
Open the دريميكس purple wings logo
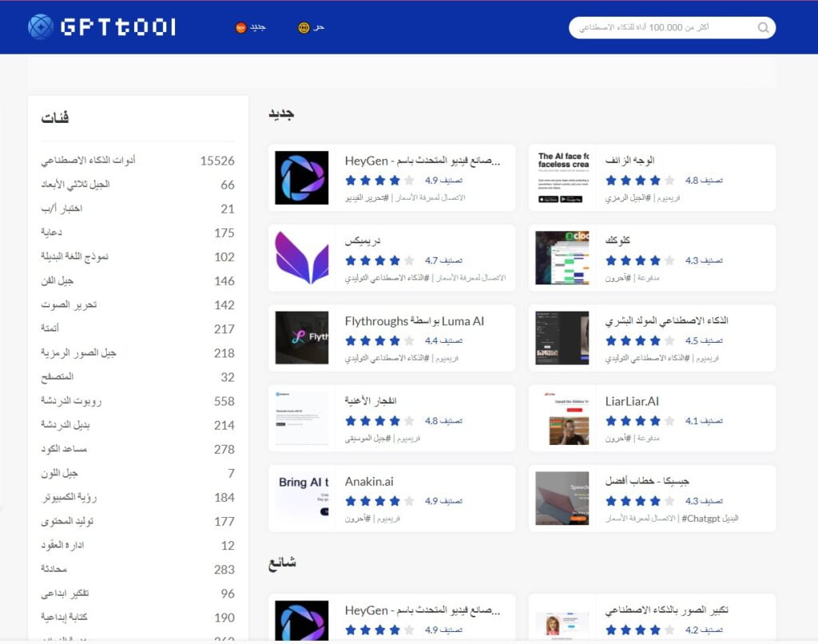click(301, 257)
